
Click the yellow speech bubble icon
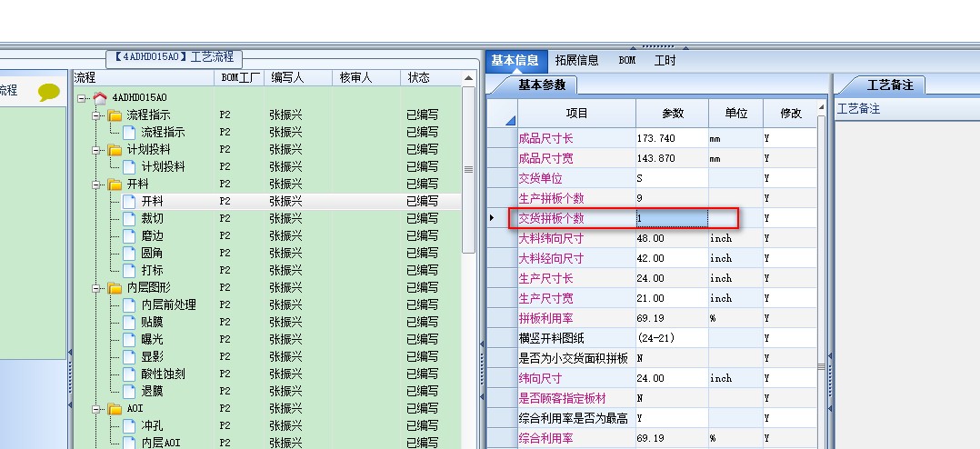49,93
